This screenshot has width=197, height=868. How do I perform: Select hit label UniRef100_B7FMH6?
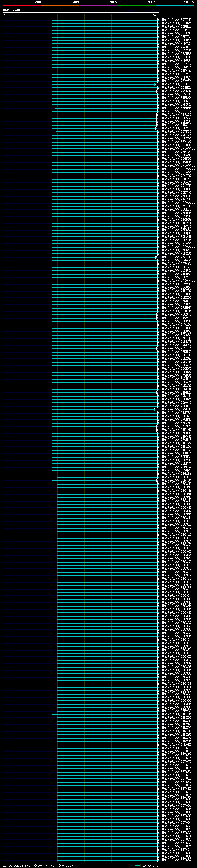coord(176,108)
